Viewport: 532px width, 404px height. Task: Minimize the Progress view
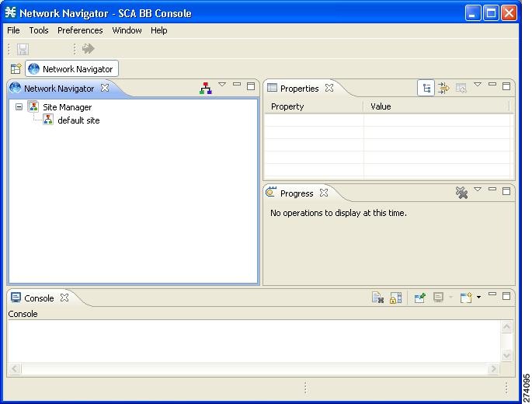[x=492, y=189]
